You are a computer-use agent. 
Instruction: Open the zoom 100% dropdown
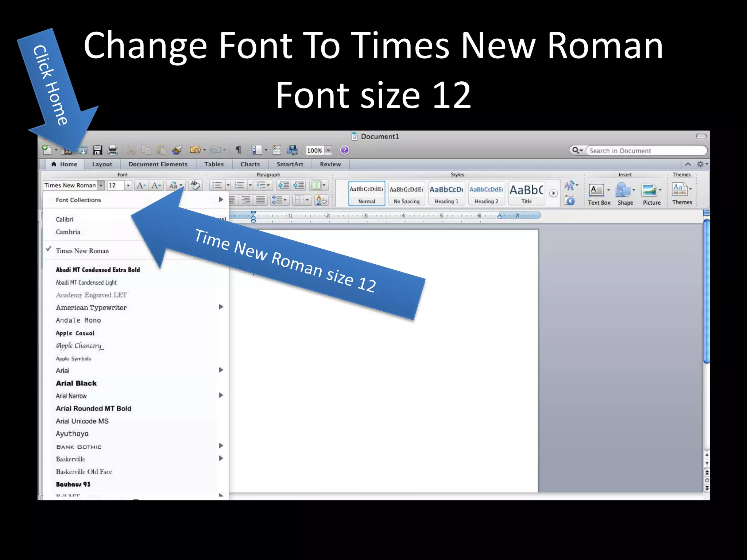point(328,150)
